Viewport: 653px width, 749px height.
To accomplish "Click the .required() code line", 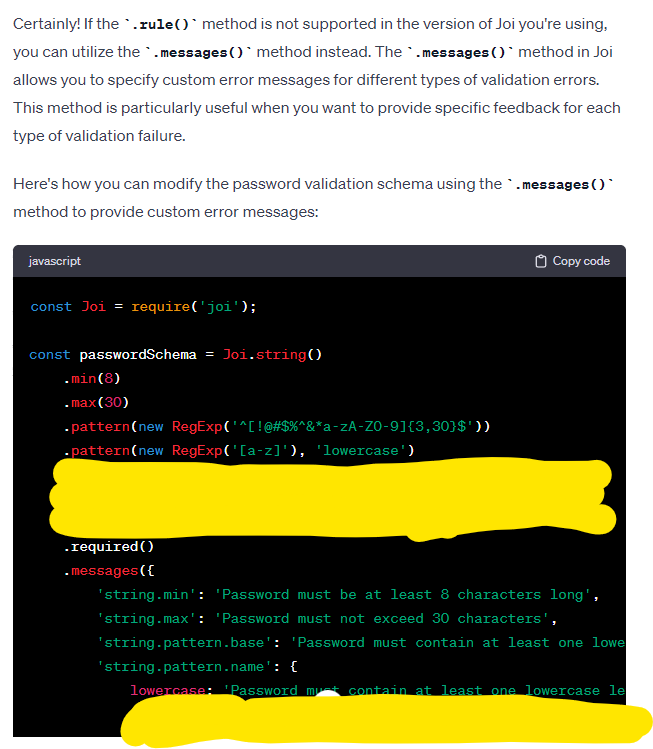I will (108, 546).
